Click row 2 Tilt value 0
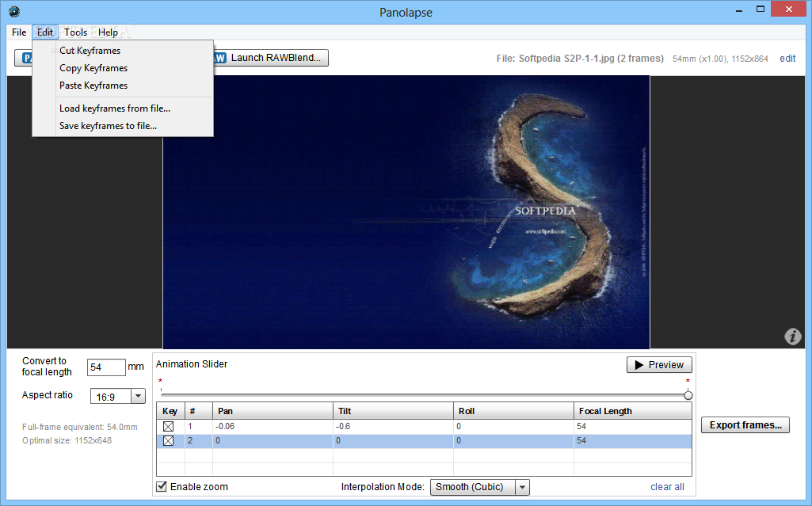This screenshot has width=812, height=506. point(393,441)
